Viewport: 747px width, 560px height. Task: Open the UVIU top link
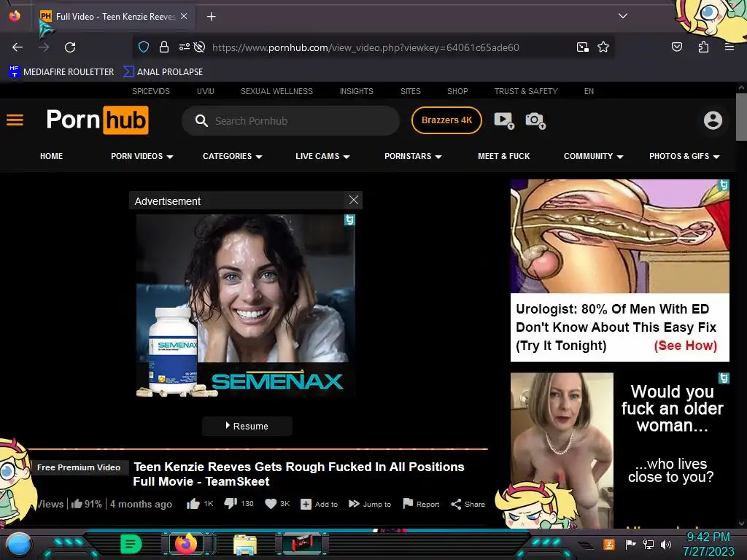tap(205, 91)
